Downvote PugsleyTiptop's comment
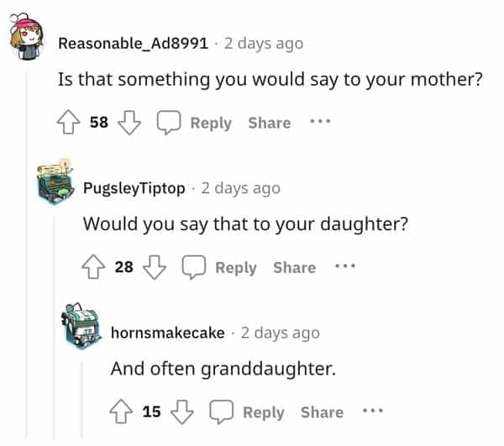 [153, 268]
